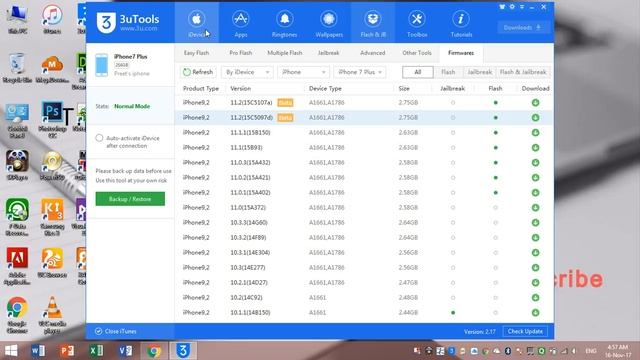Open the Toolbox section
The width and height of the screenshot is (640, 360).
417,23
